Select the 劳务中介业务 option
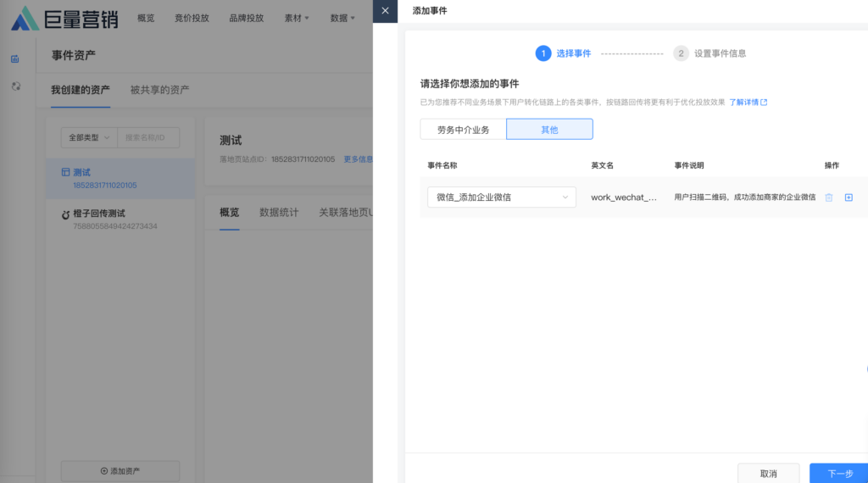Viewport: 868px width, 483px height. click(463, 130)
